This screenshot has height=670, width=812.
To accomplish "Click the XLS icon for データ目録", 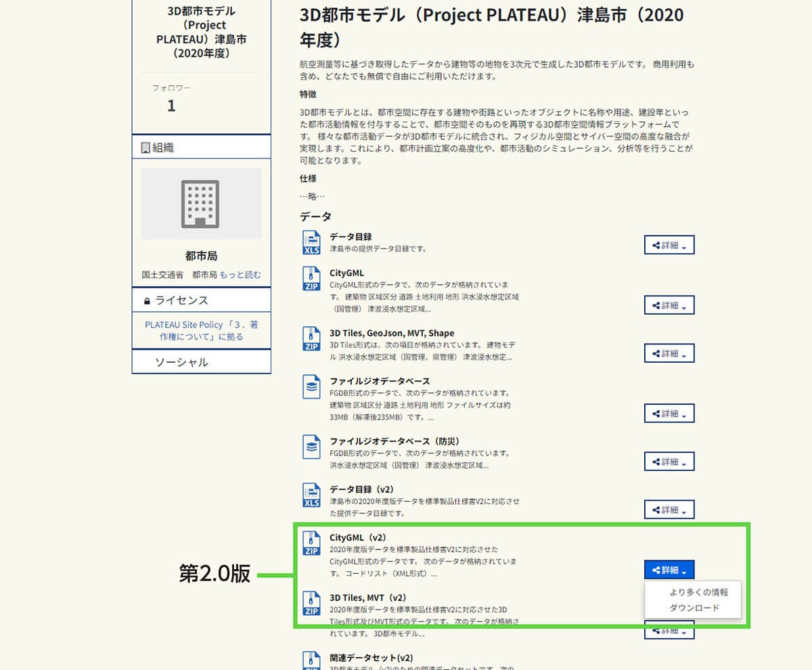I will [311, 243].
